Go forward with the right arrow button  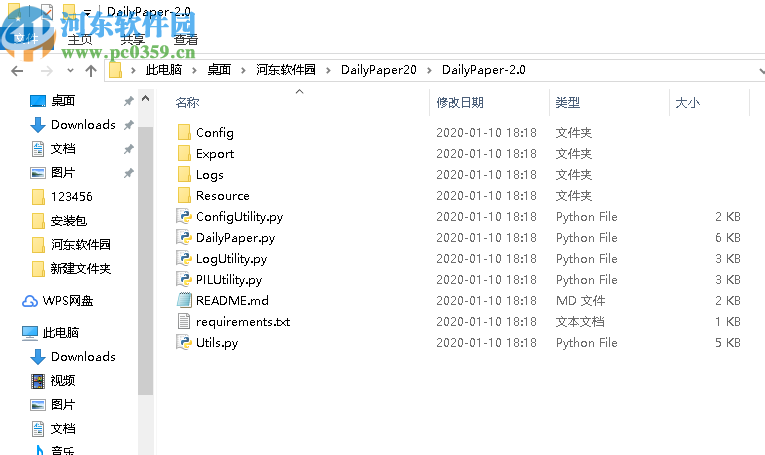46,71
